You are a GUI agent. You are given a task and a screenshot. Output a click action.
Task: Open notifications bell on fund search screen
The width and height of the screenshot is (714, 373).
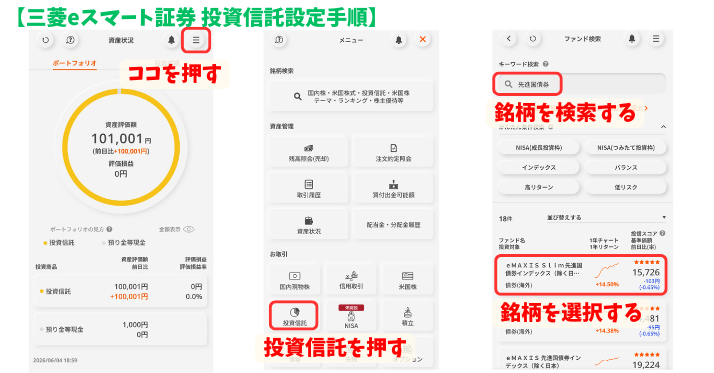click(632, 39)
